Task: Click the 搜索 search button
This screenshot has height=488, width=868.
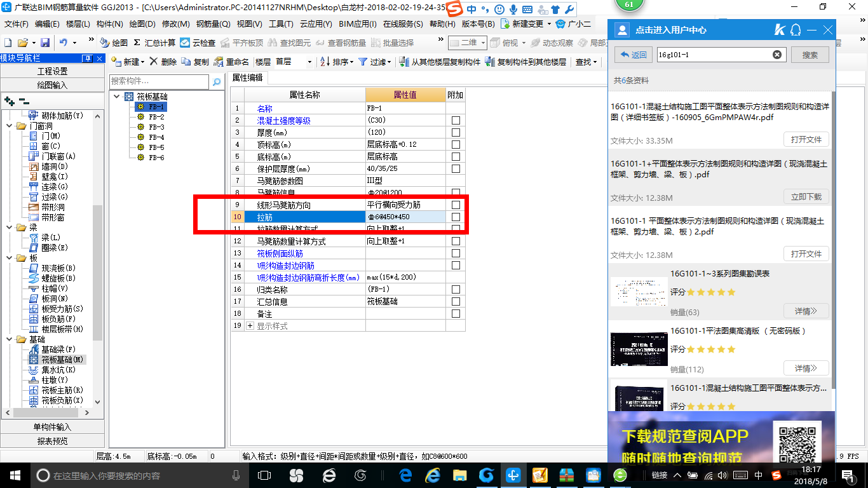Action: (810, 55)
